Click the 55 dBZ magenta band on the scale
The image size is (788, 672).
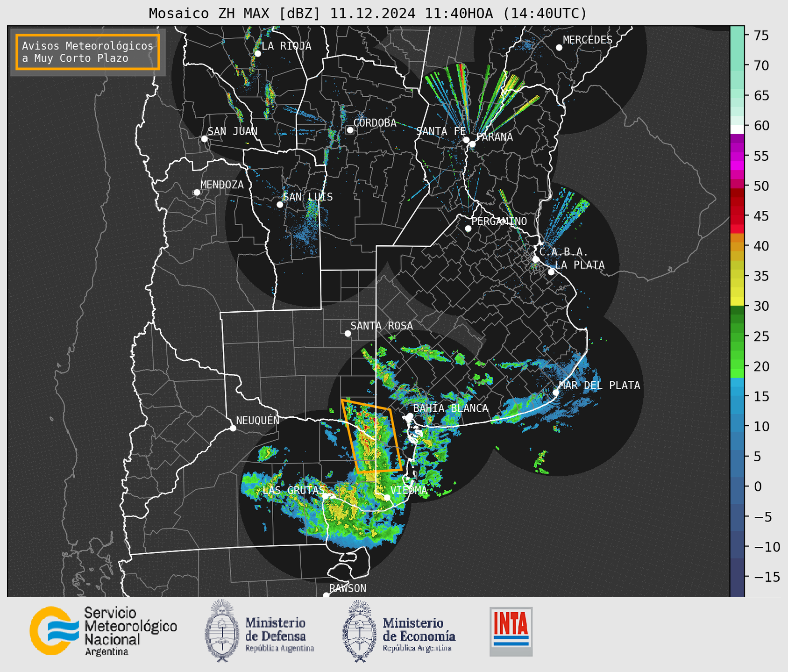737,156
